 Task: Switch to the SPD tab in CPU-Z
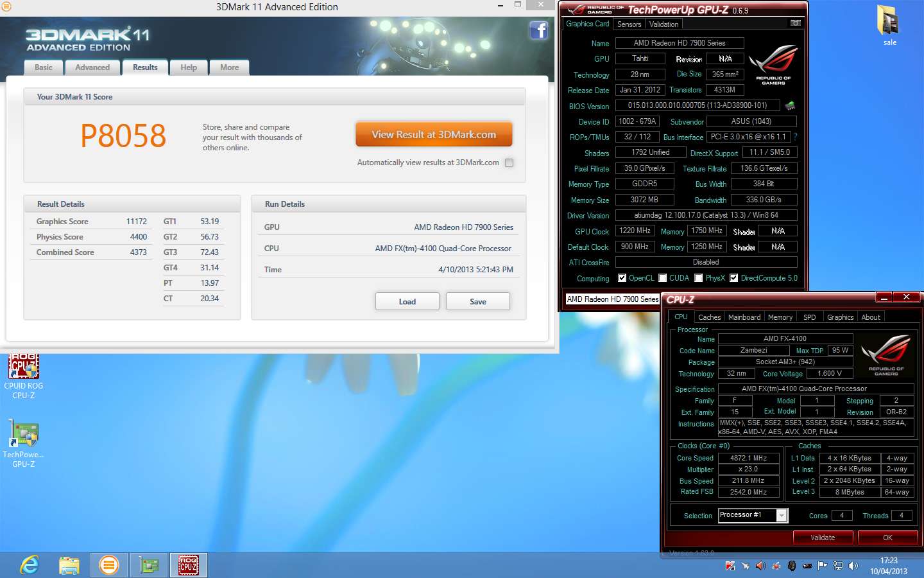tap(810, 317)
